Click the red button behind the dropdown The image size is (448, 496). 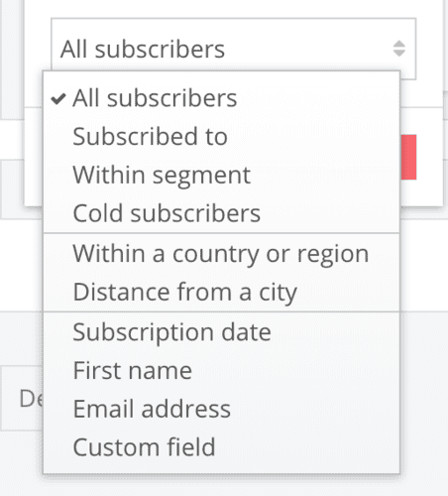(408, 157)
